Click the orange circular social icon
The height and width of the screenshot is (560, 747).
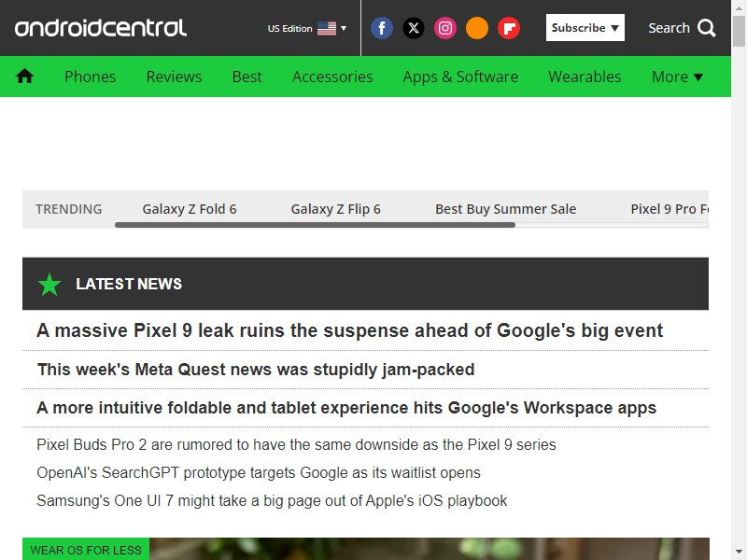(477, 28)
